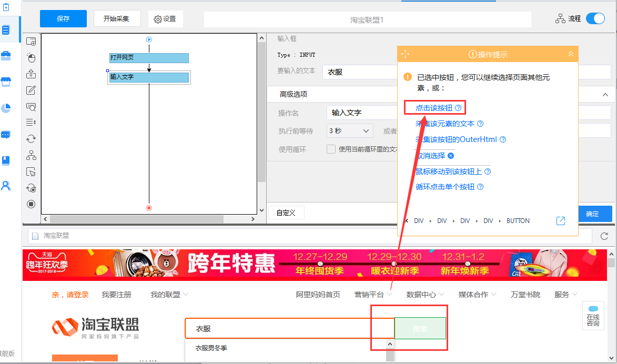The image size is (617, 364).
Task: Open 阿里妈妈首页 nav link
Action: pyautogui.click(x=318, y=295)
